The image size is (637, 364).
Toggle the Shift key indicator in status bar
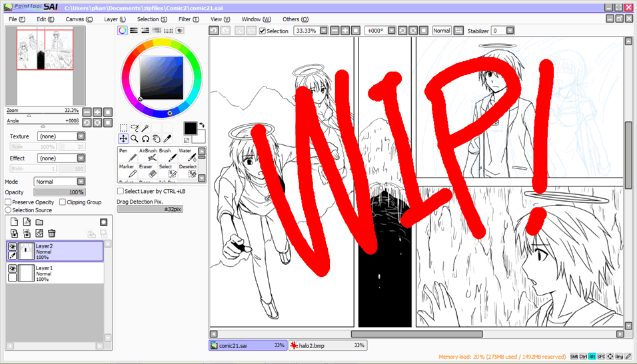click(574, 356)
